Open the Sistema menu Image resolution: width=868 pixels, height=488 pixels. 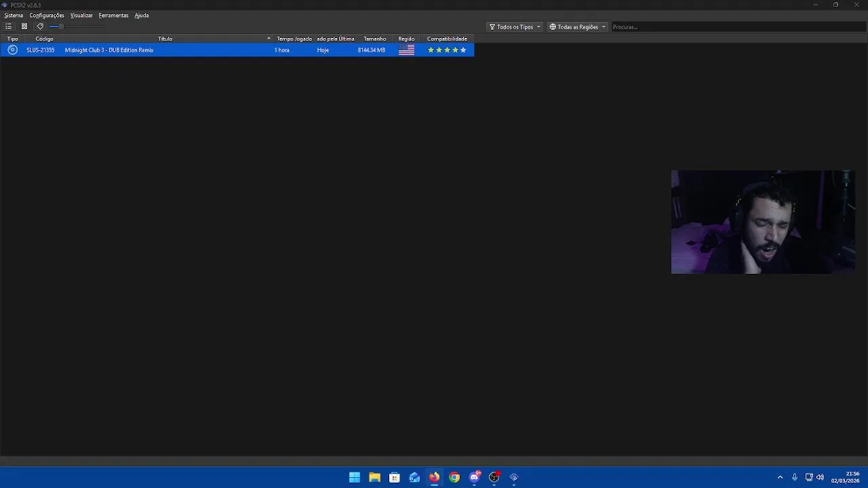[x=14, y=16]
